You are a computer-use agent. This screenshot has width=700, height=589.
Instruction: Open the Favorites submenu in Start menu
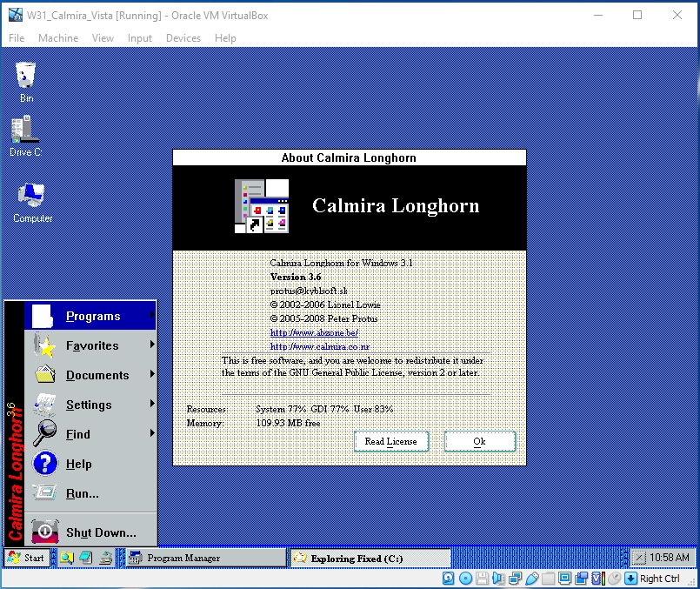[90, 345]
